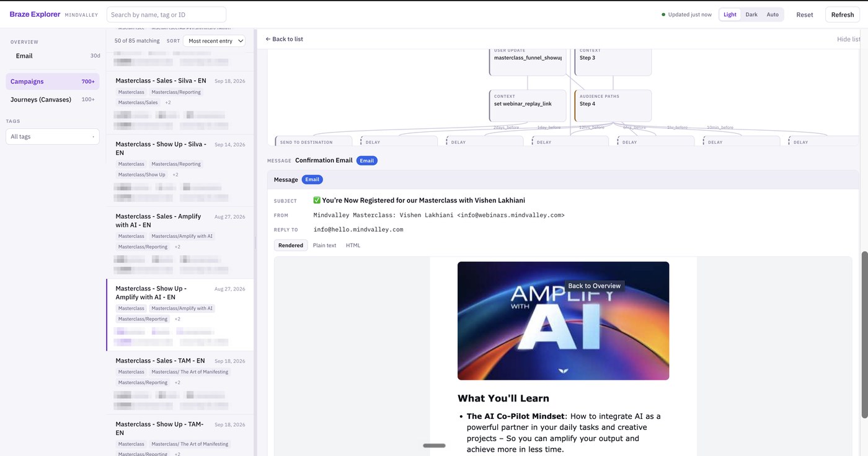Click the Back to Overview tooltip label
This screenshot has height=456, width=868.
click(x=595, y=286)
